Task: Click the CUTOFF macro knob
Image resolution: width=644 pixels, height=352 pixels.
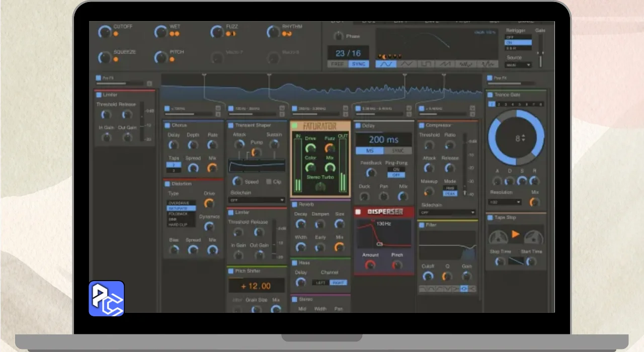Action: coord(104,32)
